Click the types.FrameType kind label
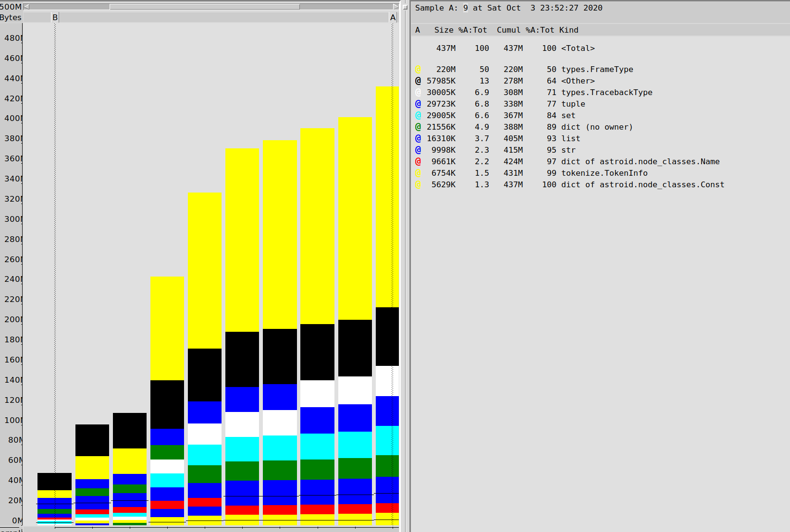 coord(597,70)
